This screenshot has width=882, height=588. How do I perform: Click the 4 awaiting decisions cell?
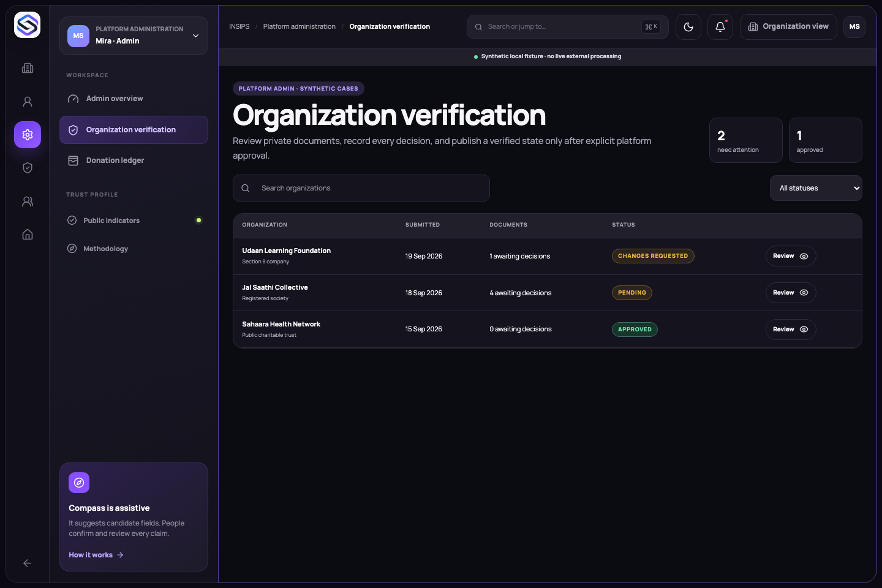(x=521, y=293)
